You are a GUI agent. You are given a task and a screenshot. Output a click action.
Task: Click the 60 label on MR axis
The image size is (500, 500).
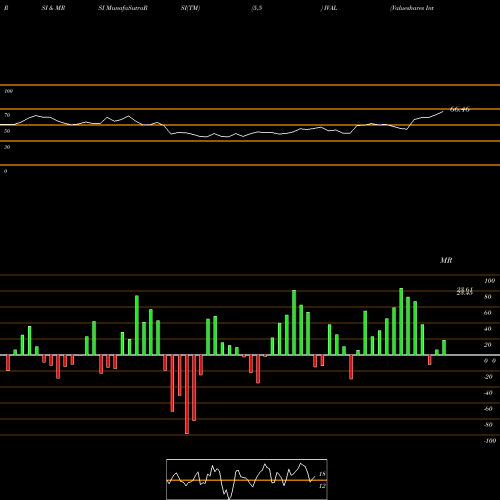pyautogui.click(x=488, y=313)
